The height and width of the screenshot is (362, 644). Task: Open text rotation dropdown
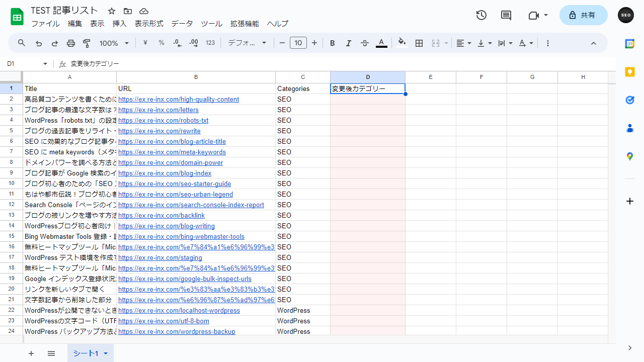pos(526,43)
